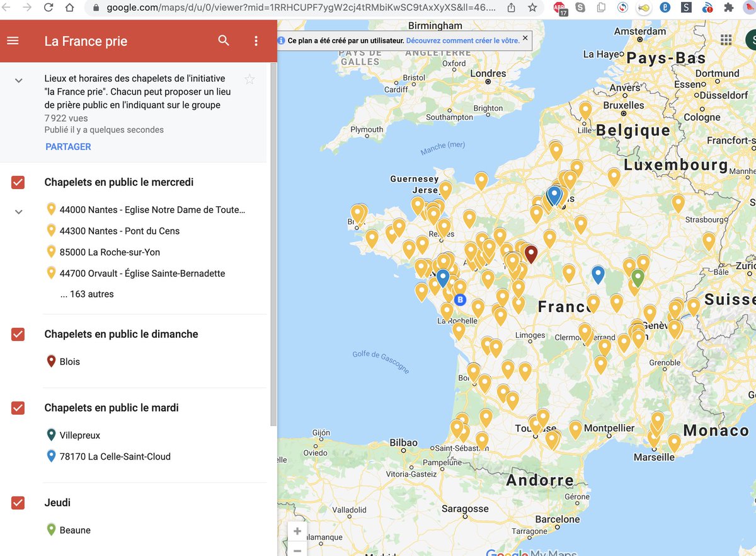The width and height of the screenshot is (756, 556).
Task: Click the '7 922 vues' view count
Action: tap(66, 118)
